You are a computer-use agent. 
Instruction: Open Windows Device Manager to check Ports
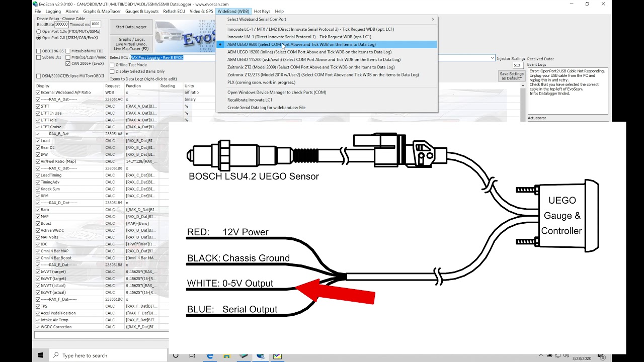[327, 93]
